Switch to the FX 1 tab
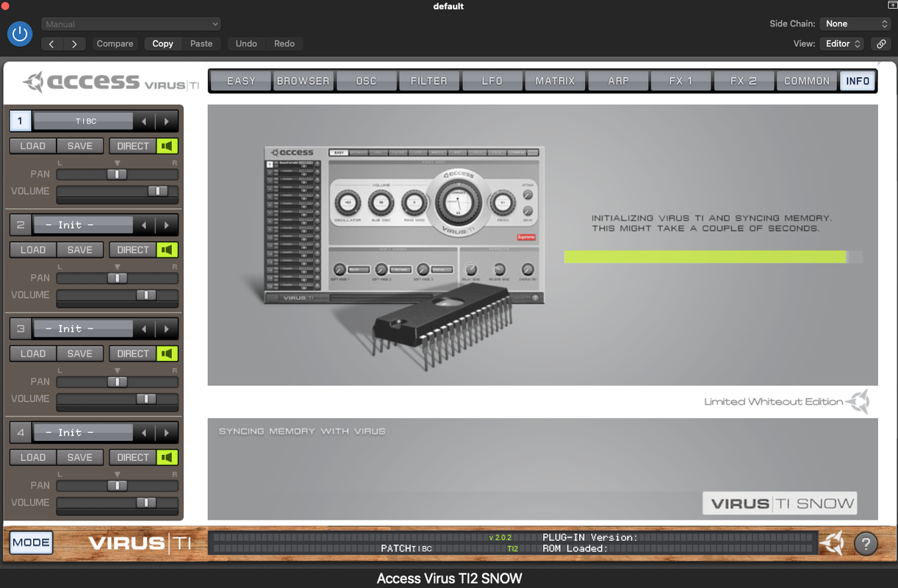Screen dimensions: 898x588 click(x=680, y=81)
